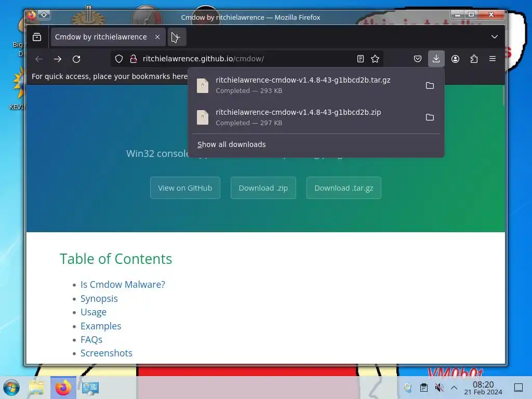Jump to the Usage section
Screen dimensions: 532x399
pos(94,312)
